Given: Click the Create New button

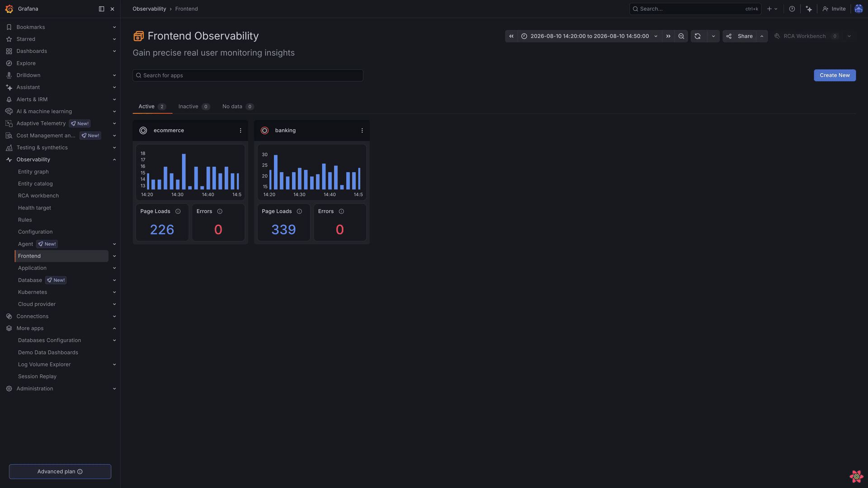Looking at the screenshot, I should [x=835, y=75].
